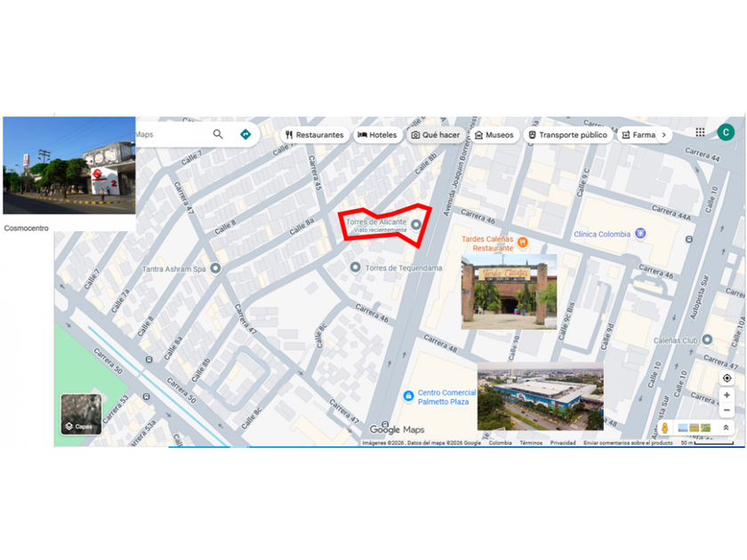Viewport: 747px width, 560px height.
Task: Click the Tantra Ashram Spa marker
Action: [x=215, y=268]
